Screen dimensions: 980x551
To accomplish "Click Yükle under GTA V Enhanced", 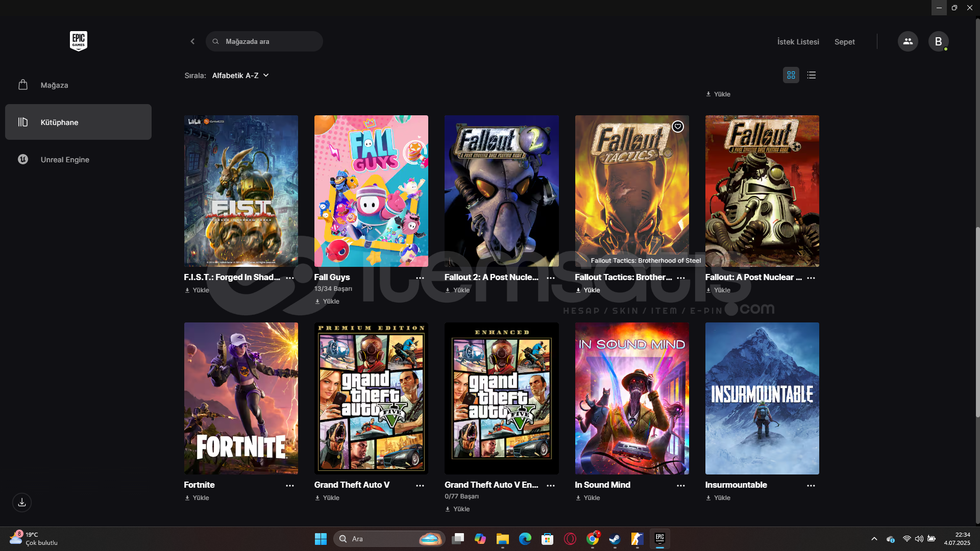I will (457, 509).
